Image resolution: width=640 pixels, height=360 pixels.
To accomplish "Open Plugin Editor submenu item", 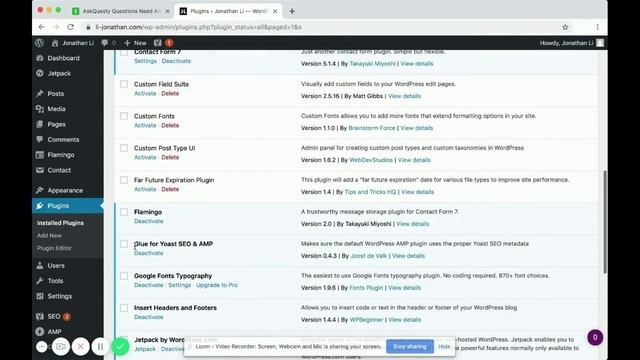I will (x=54, y=248).
